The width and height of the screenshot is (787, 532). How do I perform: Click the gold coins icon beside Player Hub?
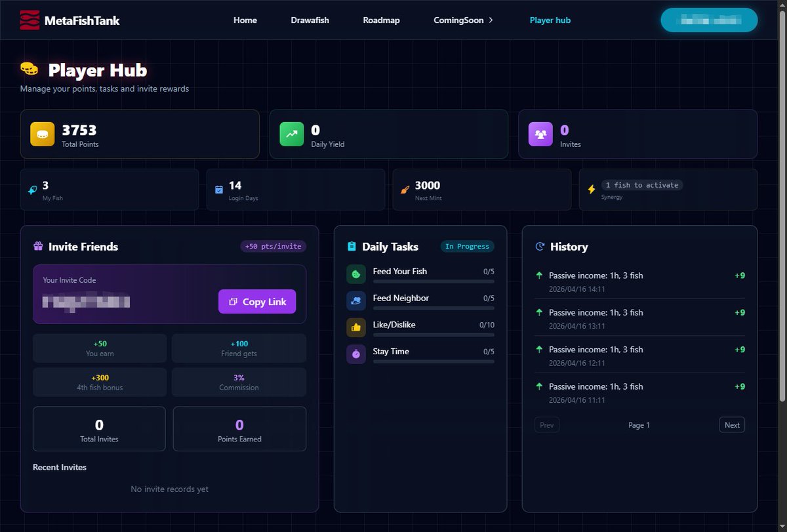(30, 68)
